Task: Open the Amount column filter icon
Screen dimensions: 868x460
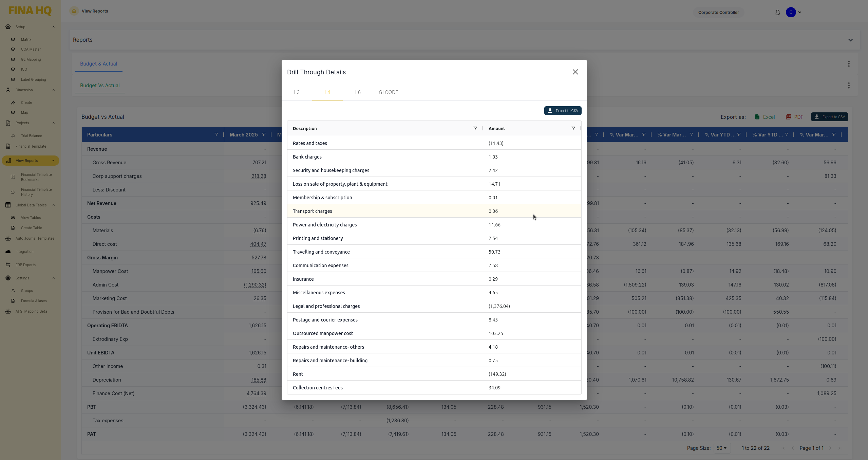Action: [573, 128]
